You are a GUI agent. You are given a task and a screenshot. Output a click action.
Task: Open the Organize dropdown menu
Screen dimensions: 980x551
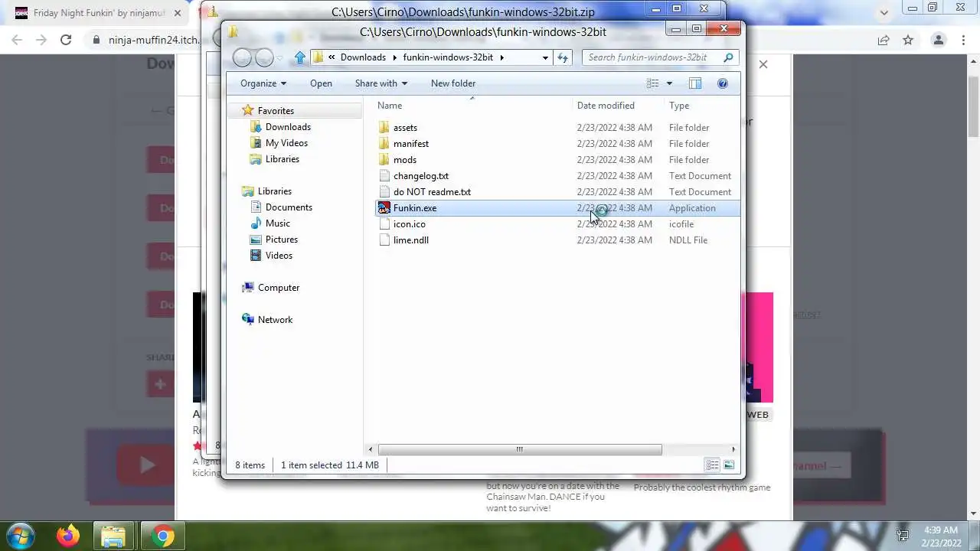tap(263, 83)
